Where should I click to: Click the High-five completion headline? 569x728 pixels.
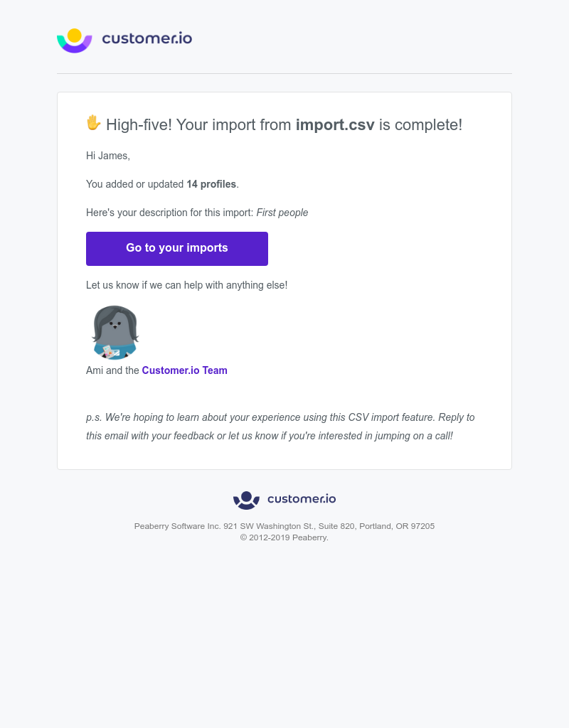(274, 124)
